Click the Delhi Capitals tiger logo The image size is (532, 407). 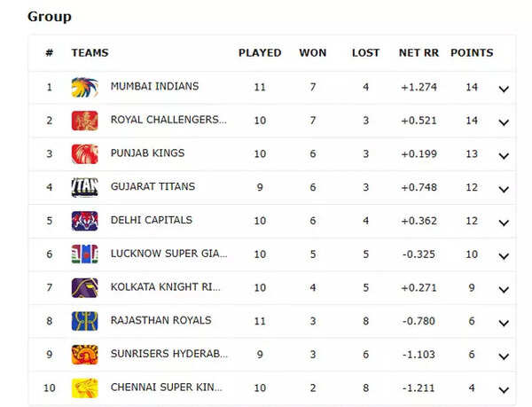tap(85, 221)
